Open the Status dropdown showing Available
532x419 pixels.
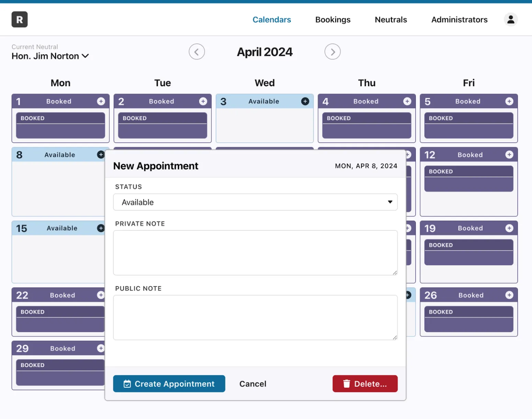[x=255, y=202]
